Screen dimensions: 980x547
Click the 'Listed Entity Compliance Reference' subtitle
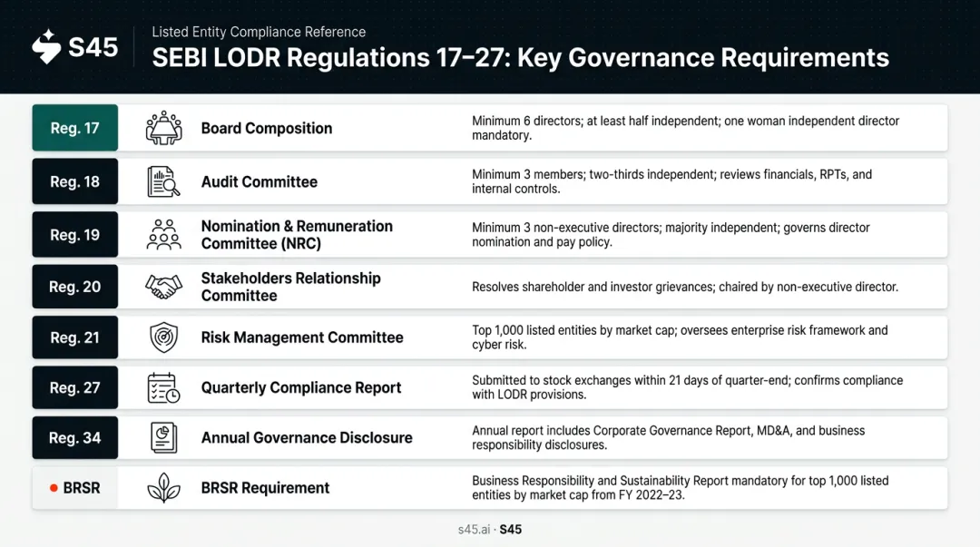pyautogui.click(x=259, y=32)
